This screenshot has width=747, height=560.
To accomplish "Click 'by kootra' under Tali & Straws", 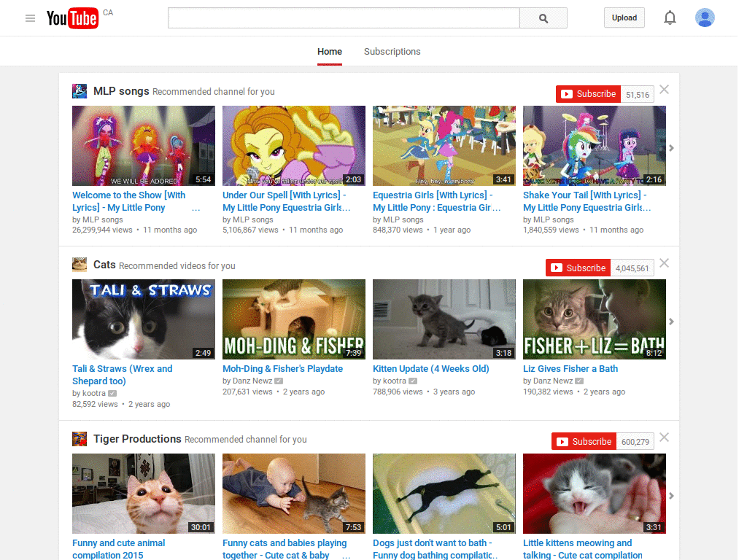I will 89,393.
